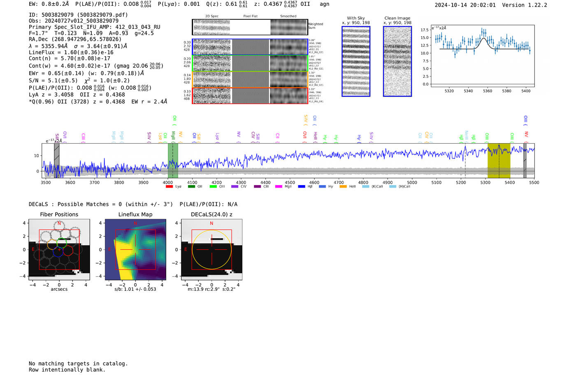This screenshot has height=392, width=576.
Task: Click 'No matching targets in catalog.' message
Action: pyautogui.click(x=78, y=364)
